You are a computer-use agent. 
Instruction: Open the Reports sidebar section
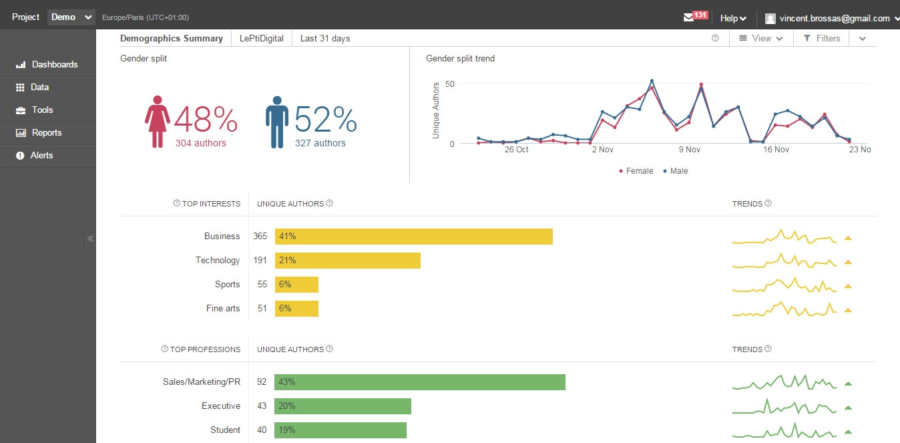pos(46,132)
